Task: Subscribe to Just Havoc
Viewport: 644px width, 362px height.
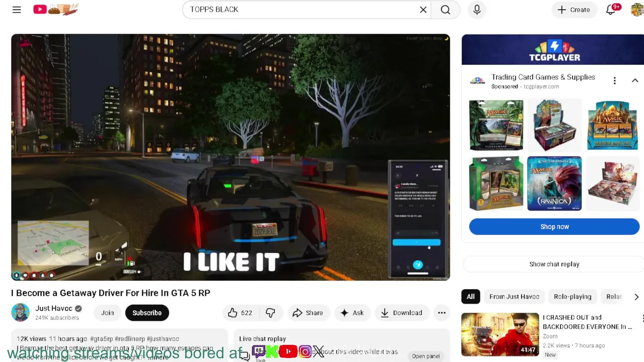Action: (x=147, y=313)
